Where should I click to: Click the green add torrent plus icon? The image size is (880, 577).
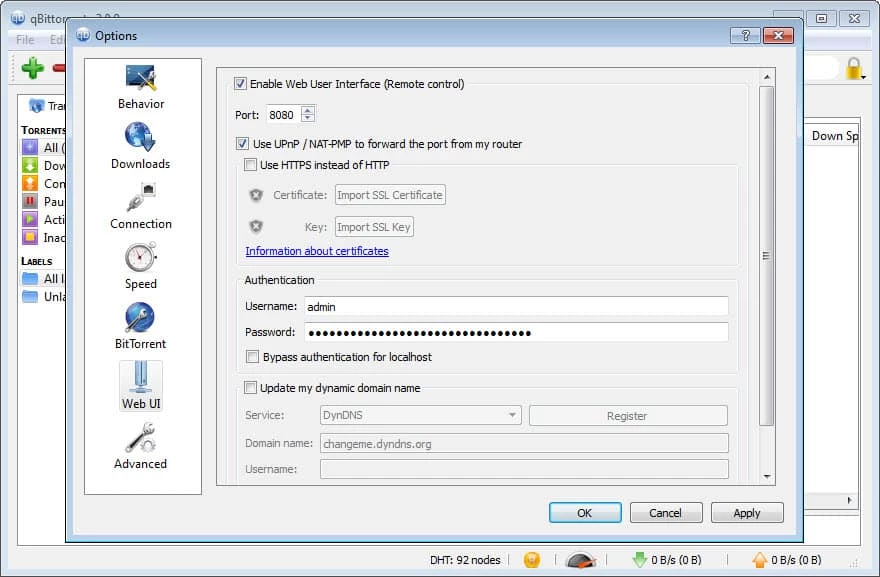pyautogui.click(x=33, y=68)
